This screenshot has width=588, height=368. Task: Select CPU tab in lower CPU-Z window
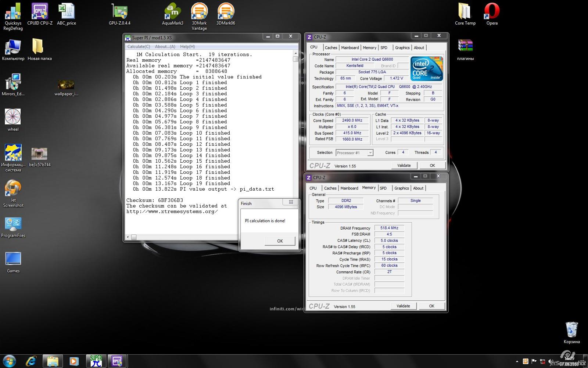click(x=313, y=188)
